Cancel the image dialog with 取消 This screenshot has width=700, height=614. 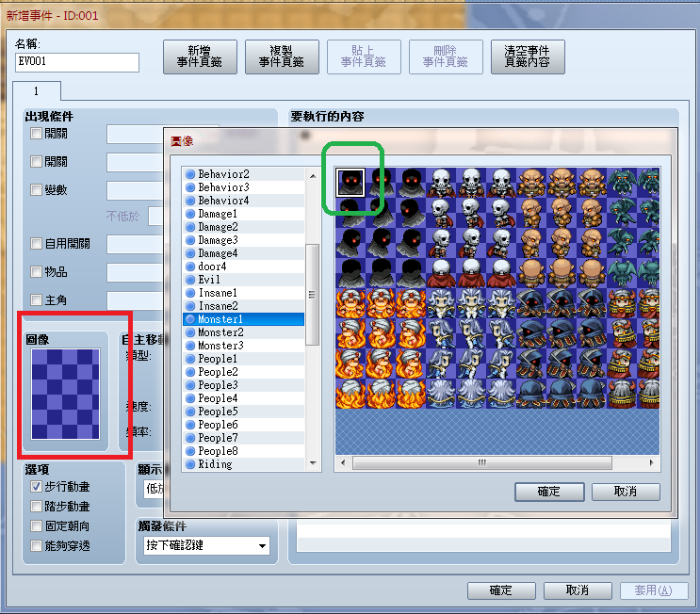(x=626, y=492)
